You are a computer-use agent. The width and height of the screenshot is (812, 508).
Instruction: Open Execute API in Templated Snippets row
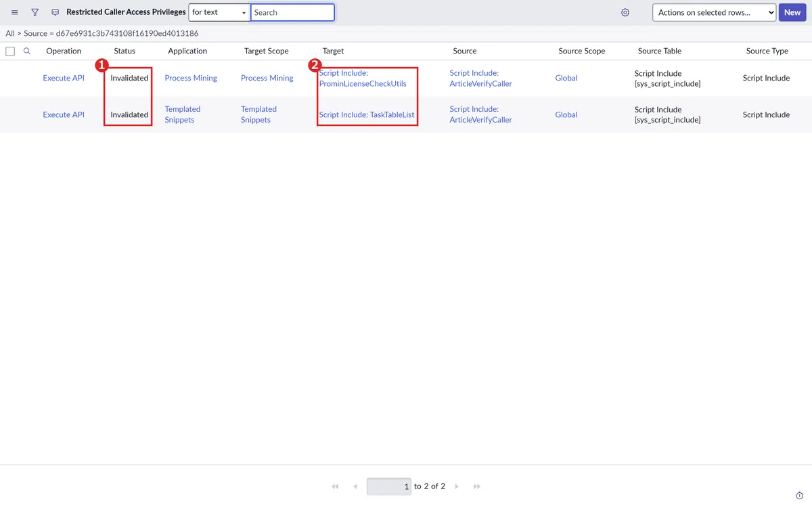click(x=64, y=114)
